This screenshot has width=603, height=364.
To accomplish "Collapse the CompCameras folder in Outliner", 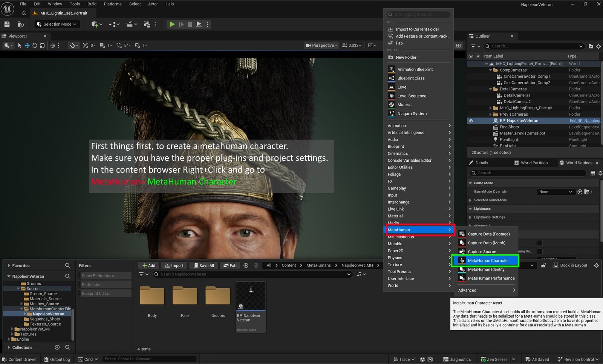I will tap(491, 70).
